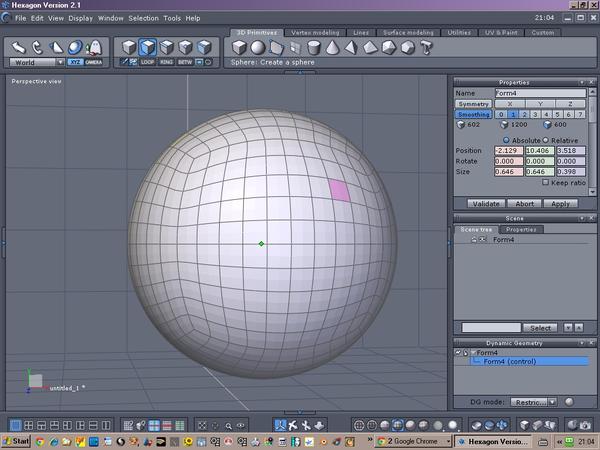Viewport: 600px width, 450px height.
Task: Open Scene panel Properties tab
Action: click(521, 229)
